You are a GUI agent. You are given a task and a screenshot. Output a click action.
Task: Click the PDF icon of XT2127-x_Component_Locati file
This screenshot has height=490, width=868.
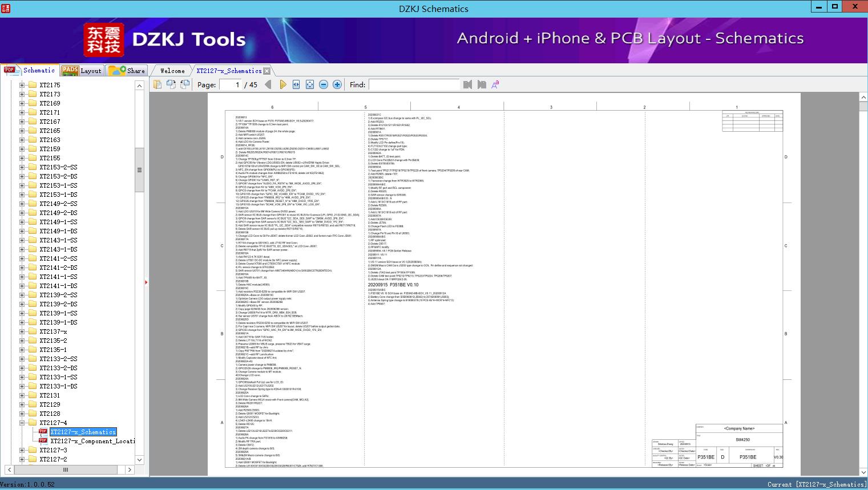[43, 441]
